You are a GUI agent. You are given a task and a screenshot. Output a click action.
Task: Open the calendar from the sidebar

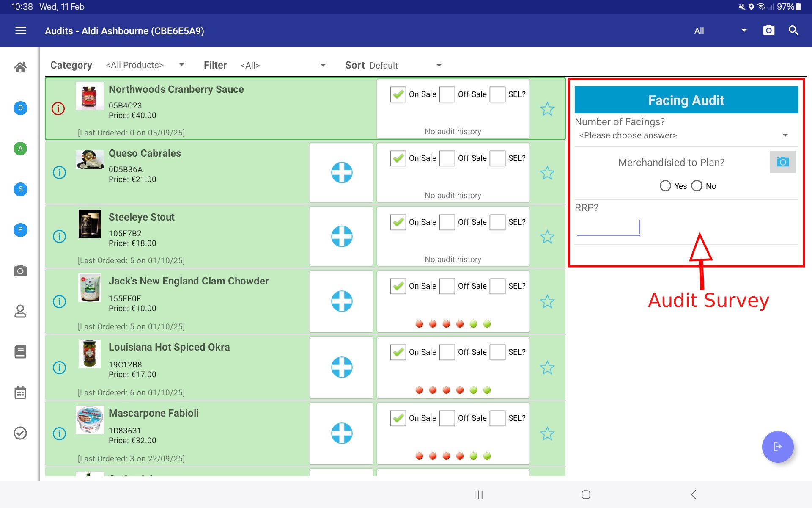pos(20,392)
